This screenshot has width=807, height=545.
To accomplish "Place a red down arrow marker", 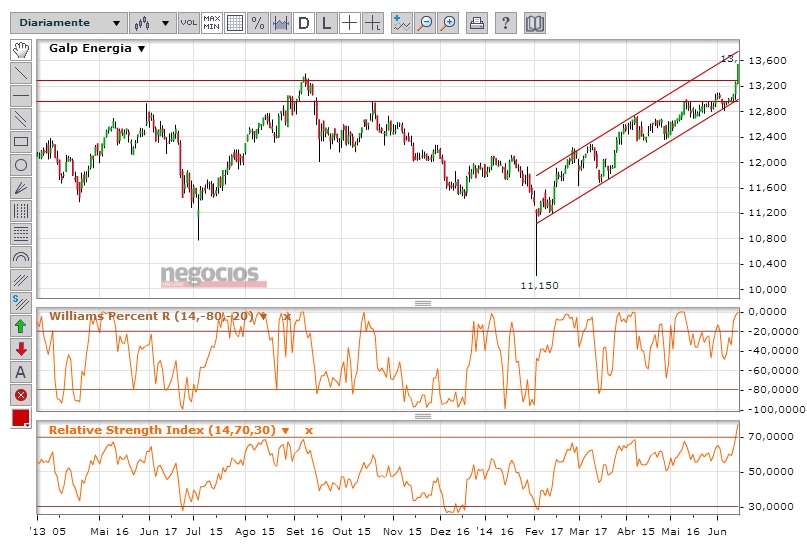I will coord(21,349).
